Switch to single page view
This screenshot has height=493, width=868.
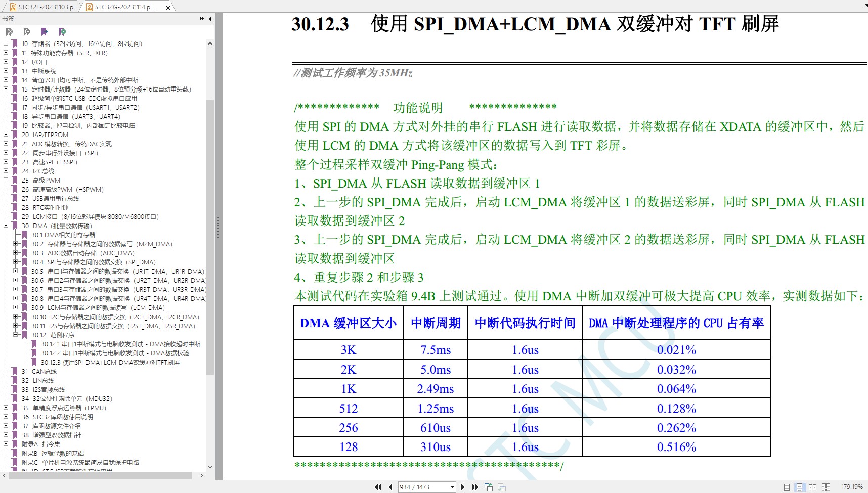[787, 487]
